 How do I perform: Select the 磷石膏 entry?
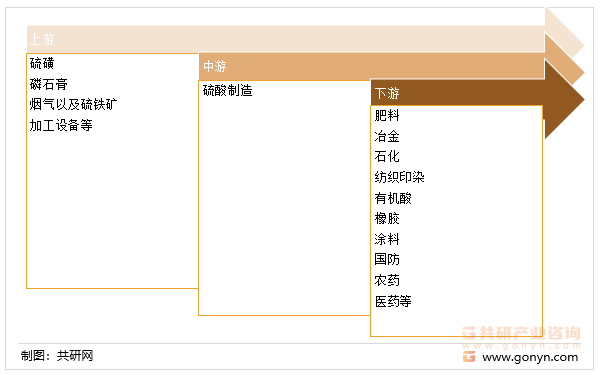(49, 84)
